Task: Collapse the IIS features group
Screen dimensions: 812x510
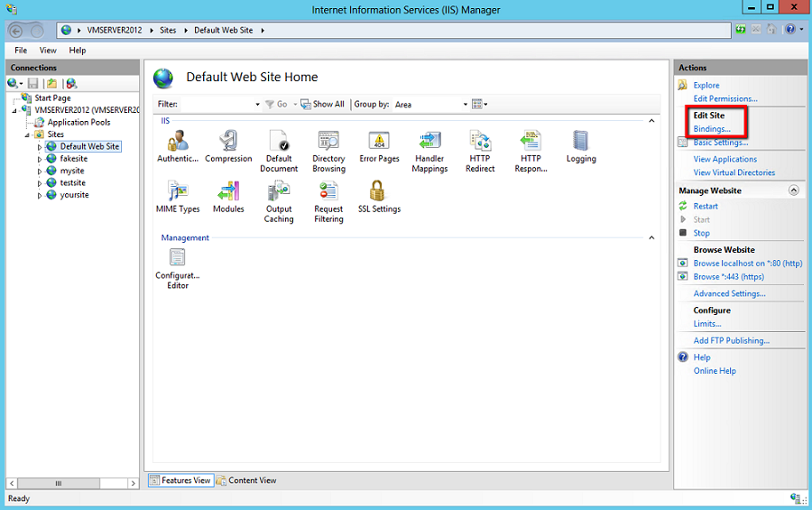Action: click(x=651, y=121)
